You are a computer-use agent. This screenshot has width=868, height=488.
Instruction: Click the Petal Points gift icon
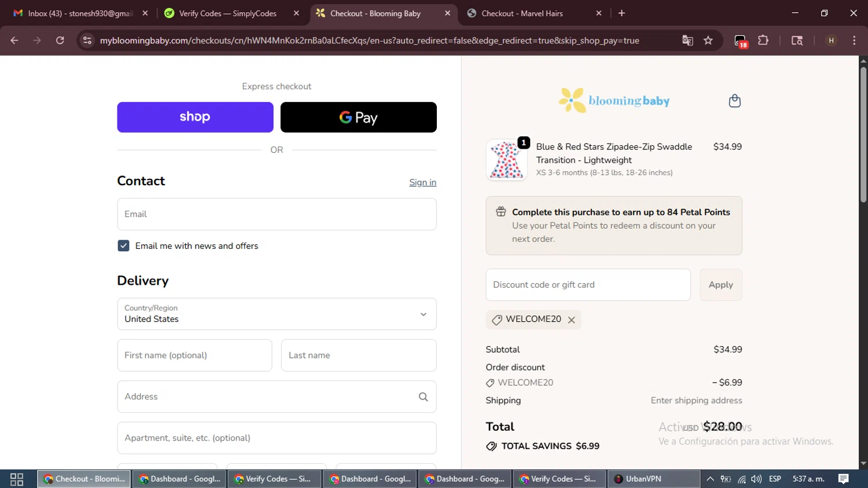(501, 212)
